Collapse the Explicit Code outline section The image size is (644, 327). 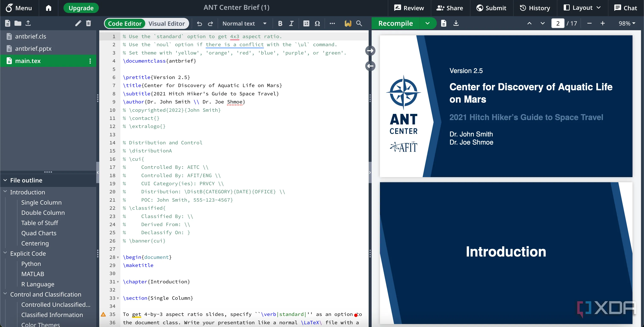5,253
